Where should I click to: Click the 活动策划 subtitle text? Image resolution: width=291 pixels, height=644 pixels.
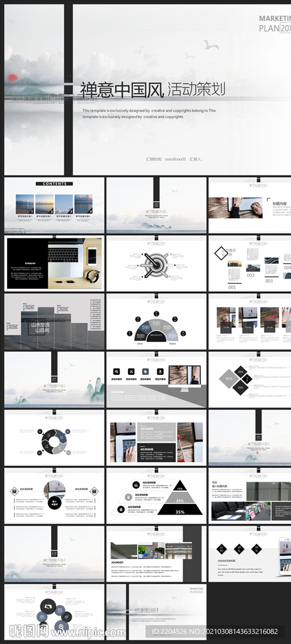[197, 89]
